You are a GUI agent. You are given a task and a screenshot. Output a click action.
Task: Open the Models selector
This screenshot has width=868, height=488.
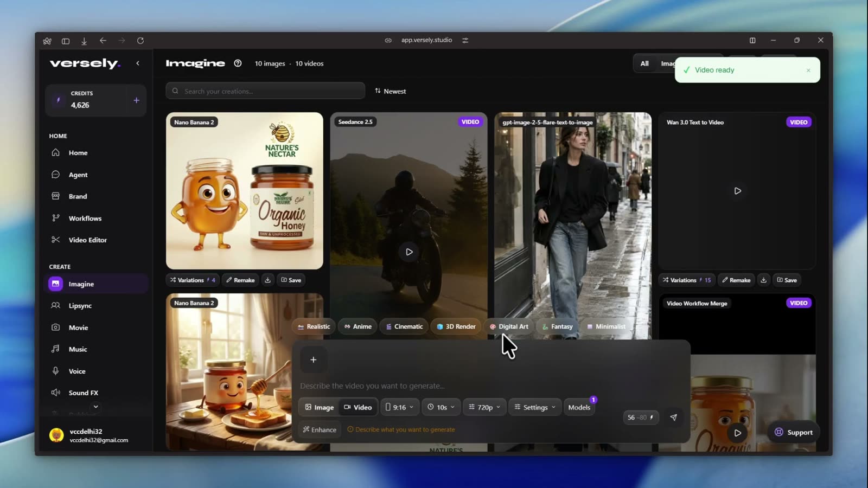click(579, 407)
